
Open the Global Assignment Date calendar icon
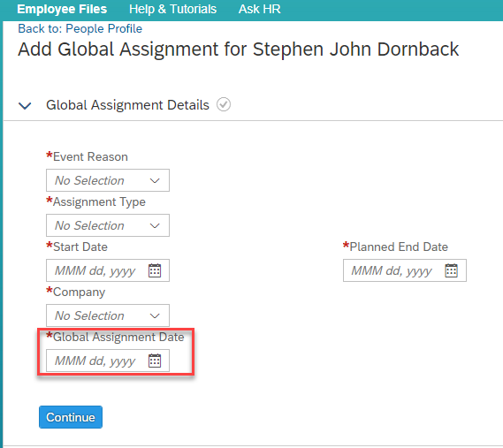point(155,361)
